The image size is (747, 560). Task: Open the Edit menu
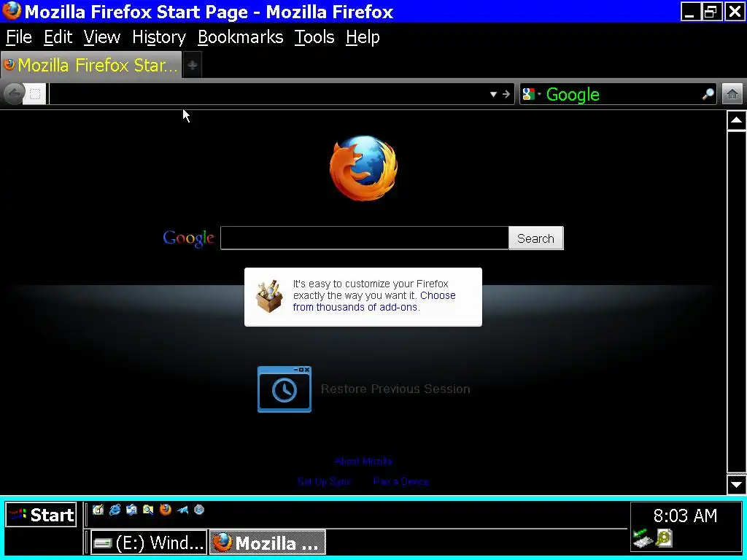point(58,37)
